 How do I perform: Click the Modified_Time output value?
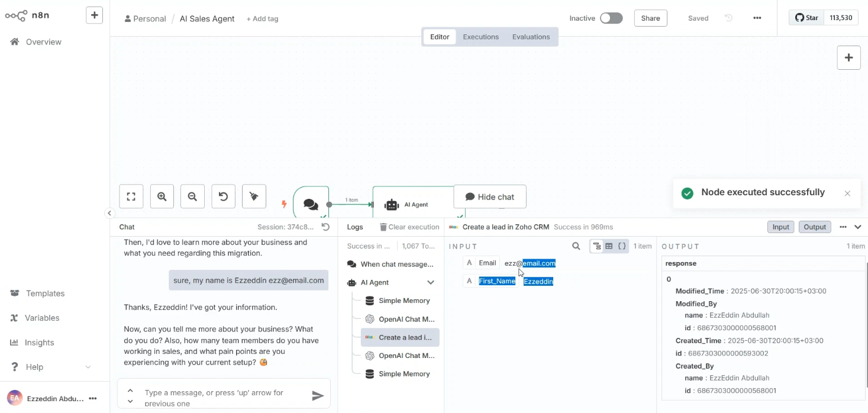[778, 291]
